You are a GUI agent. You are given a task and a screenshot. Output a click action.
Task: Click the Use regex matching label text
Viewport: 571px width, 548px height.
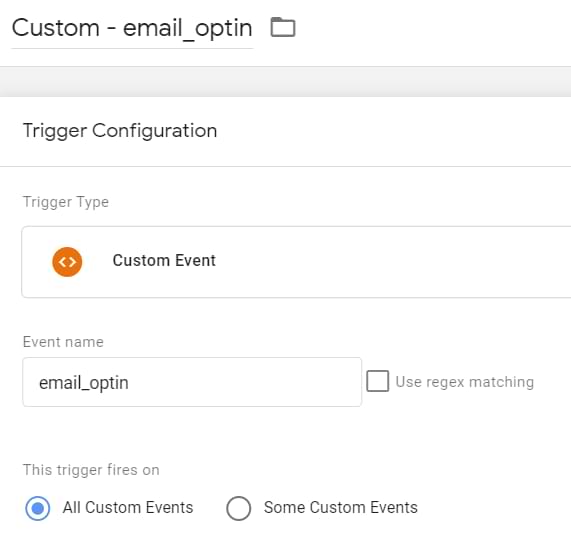(x=465, y=382)
